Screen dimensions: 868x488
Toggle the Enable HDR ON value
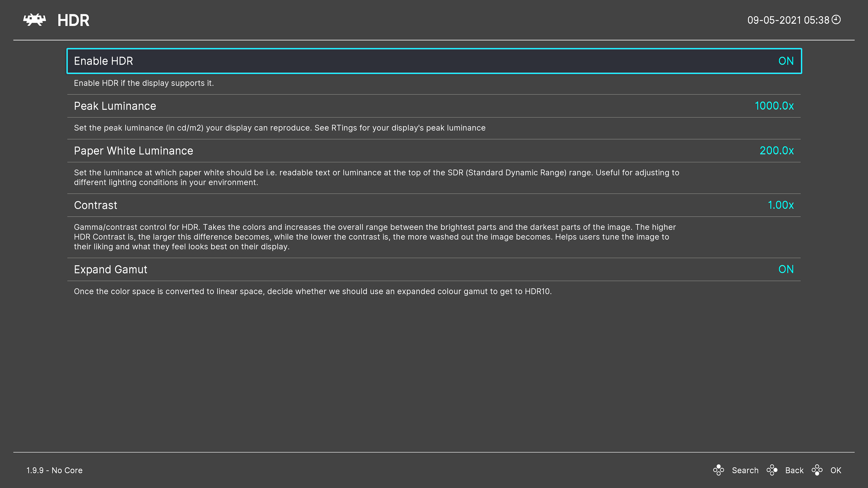(x=786, y=61)
